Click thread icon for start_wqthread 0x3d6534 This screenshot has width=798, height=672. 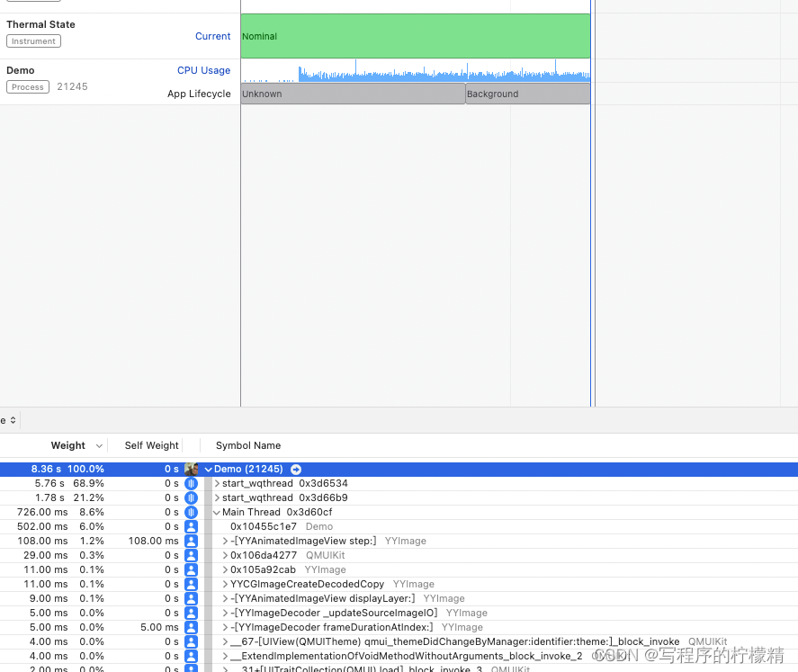pos(192,483)
